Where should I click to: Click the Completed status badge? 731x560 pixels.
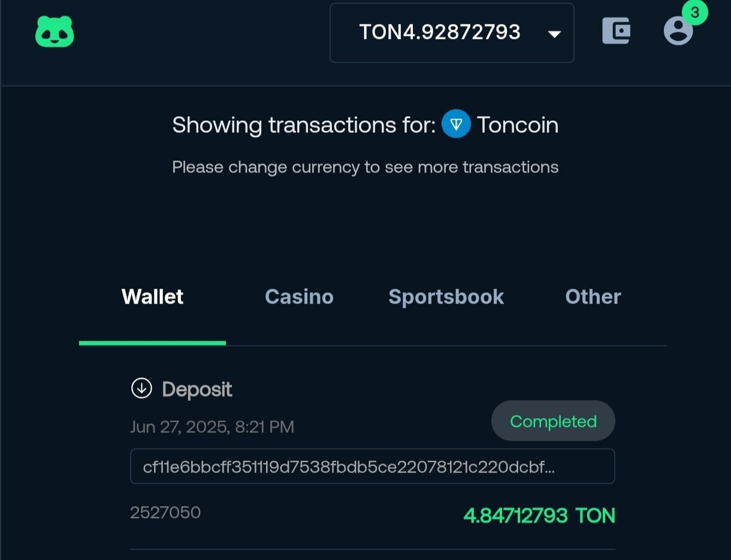click(553, 421)
